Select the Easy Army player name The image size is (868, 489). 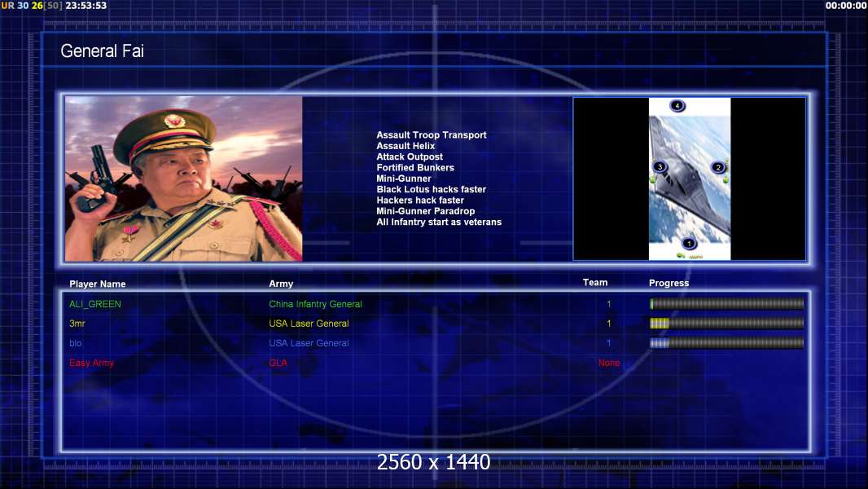coord(91,363)
